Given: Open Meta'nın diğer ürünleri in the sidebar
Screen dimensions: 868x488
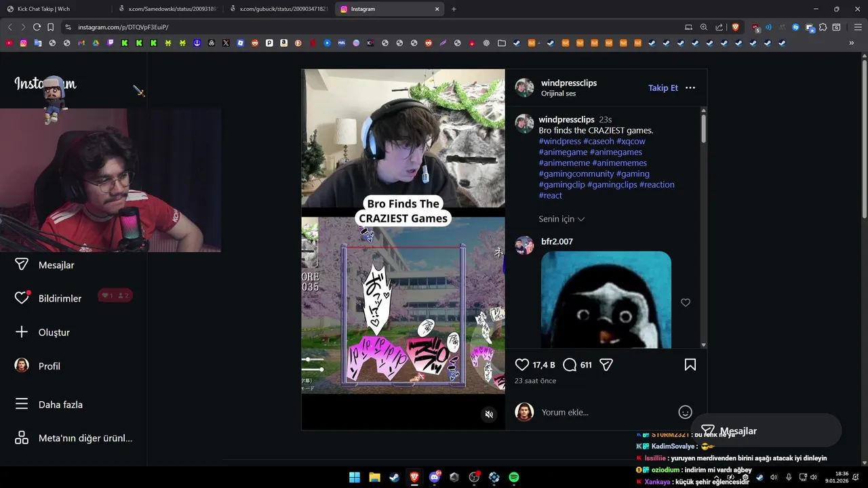Looking at the screenshot, I should click(73, 438).
